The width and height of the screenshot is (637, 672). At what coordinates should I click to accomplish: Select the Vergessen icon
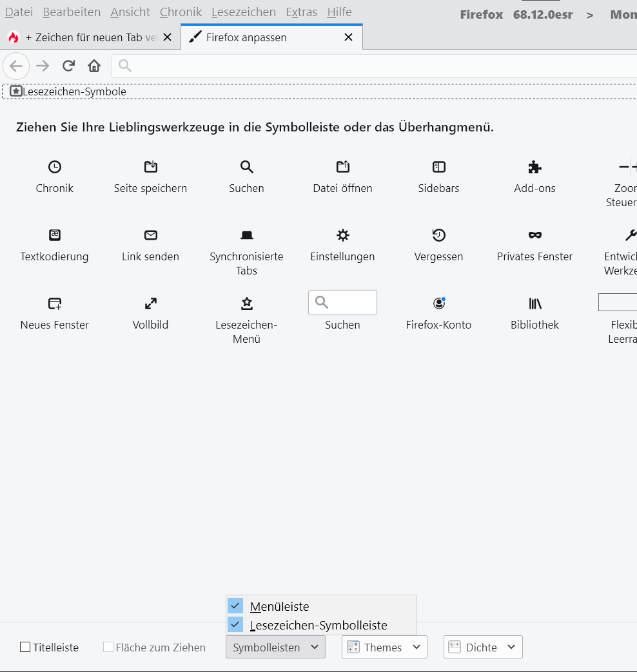click(439, 235)
